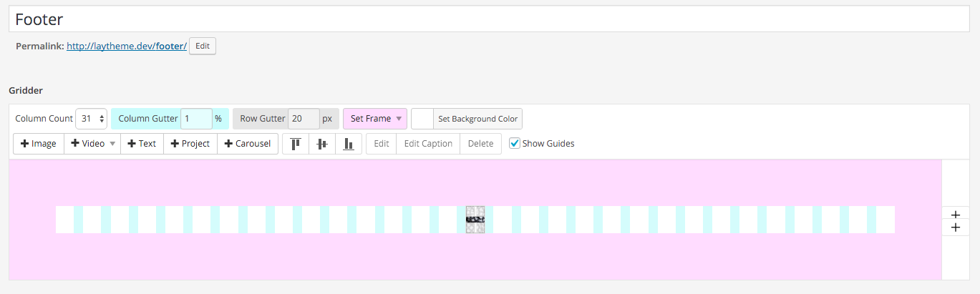Click the Row Gutter input field
Image resolution: width=980 pixels, height=294 pixels.
click(x=303, y=119)
